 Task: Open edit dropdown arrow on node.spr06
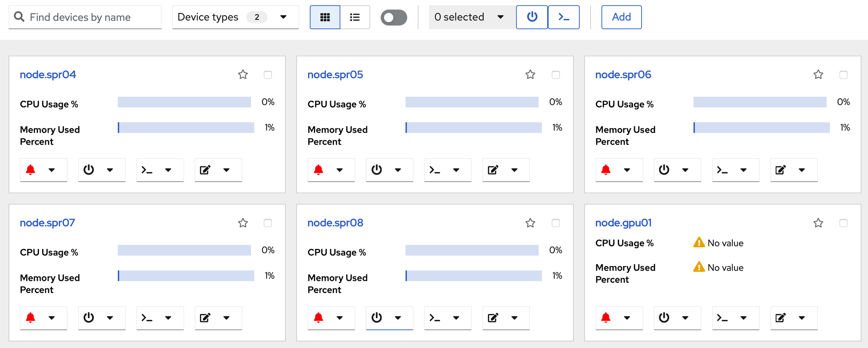coord(802,170)
